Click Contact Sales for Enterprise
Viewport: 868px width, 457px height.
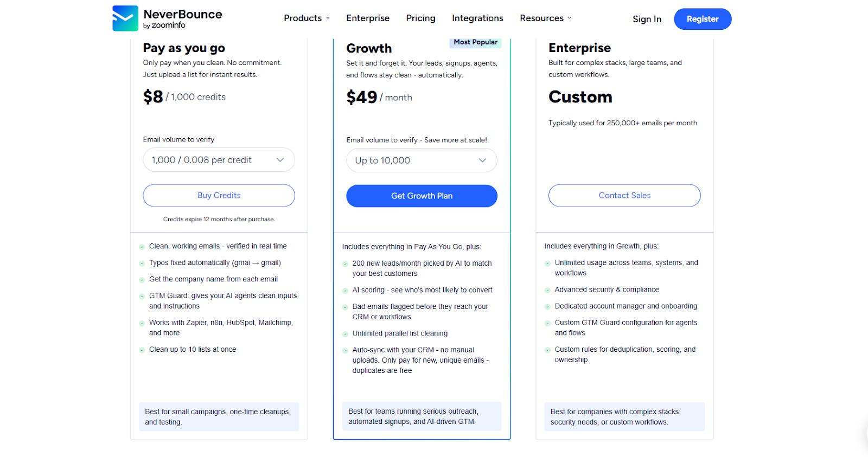[624, 195]
